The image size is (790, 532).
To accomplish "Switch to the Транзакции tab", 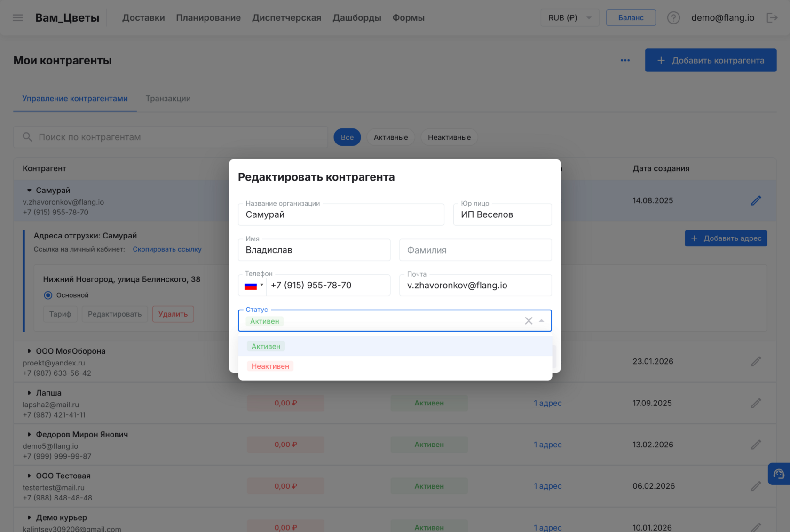I will click(x=168, y=98).
